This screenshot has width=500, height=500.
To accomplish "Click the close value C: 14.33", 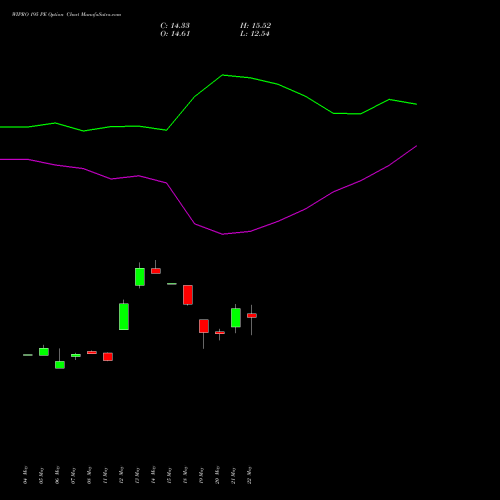I will (175, 26).
